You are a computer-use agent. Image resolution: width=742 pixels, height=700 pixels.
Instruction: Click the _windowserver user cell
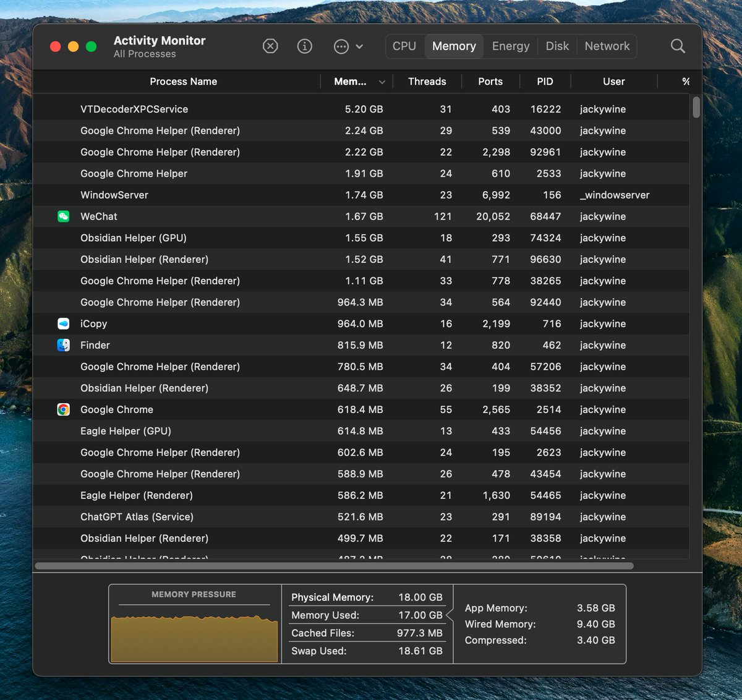(x=615, y=195)
